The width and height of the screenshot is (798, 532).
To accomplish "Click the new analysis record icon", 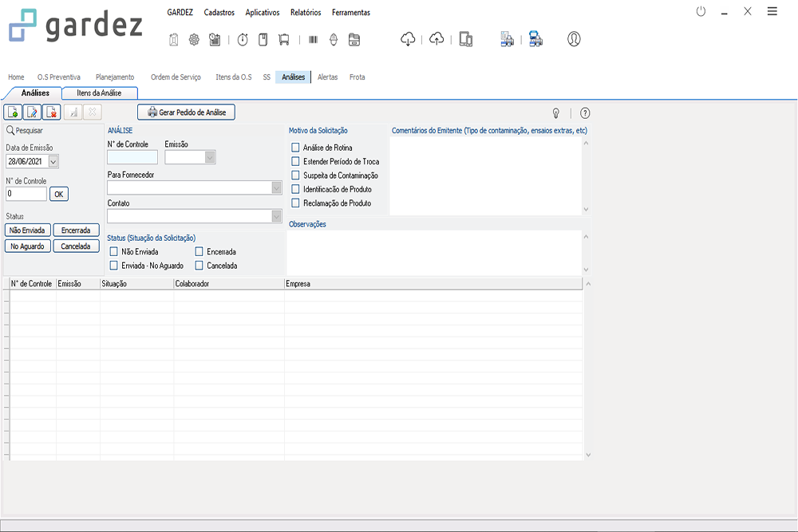I will click(x=14, y=112).
